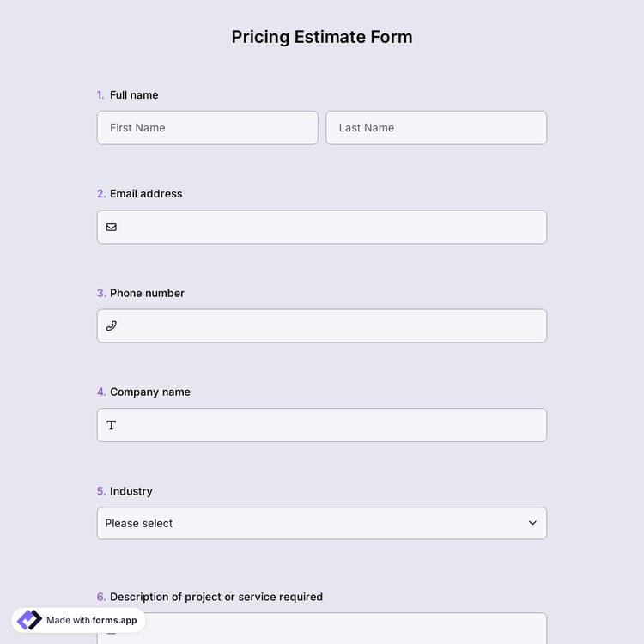Click the envelope icon in the email field
Viewport: 644px width, 644px height.
coord(112,228)
